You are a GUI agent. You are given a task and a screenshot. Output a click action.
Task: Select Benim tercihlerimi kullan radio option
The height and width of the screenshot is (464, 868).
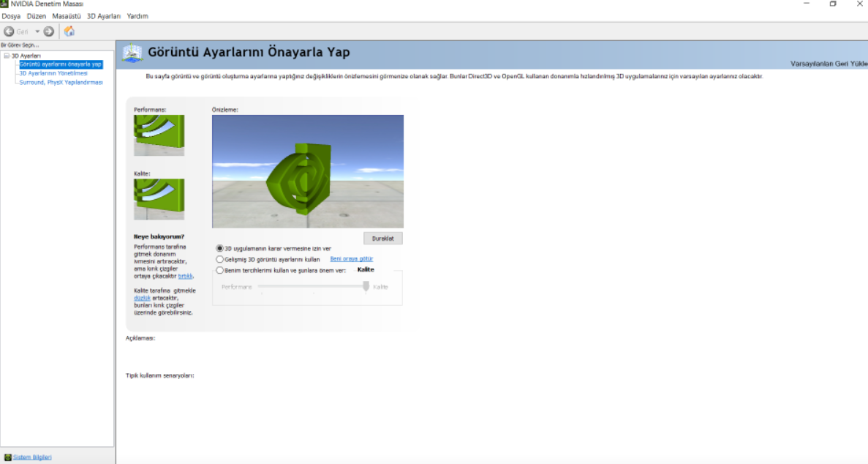[220, 271]
